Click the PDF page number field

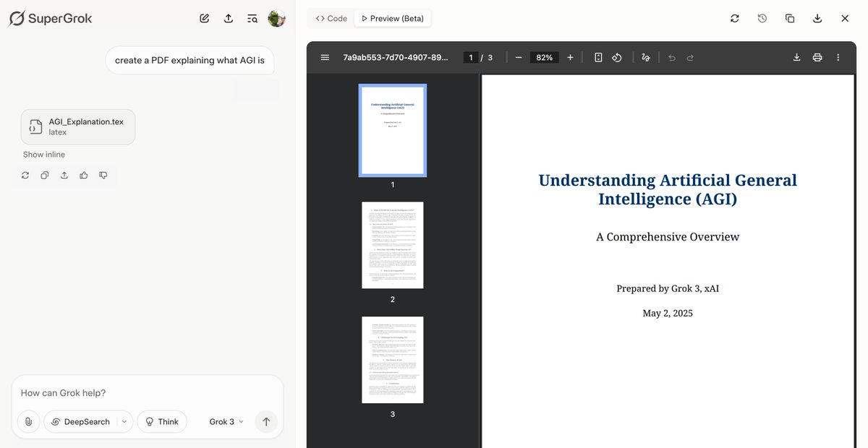pos(471,57)
